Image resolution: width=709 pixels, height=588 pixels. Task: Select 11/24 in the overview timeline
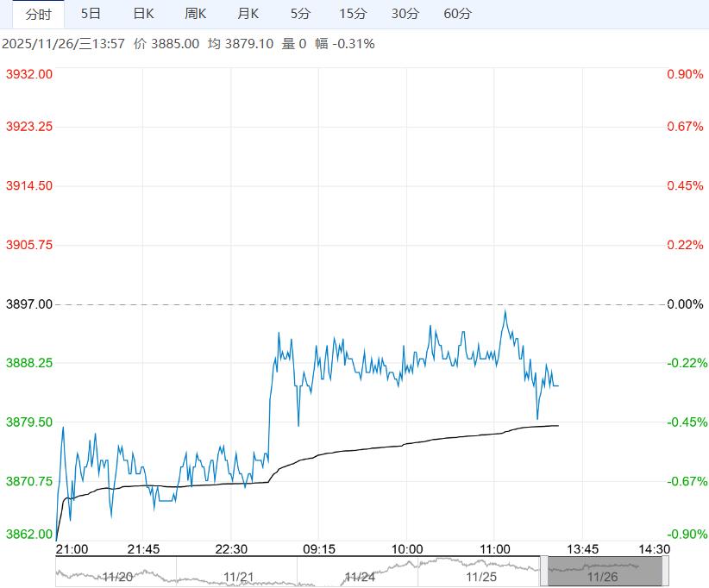[359, 576]
